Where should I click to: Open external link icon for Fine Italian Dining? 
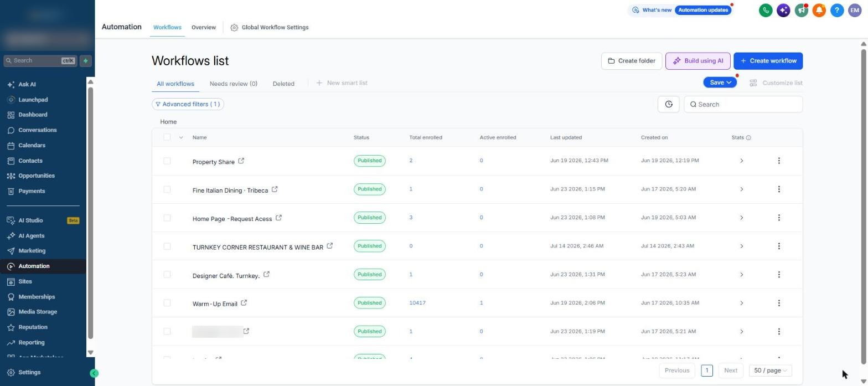click(275, 189)
